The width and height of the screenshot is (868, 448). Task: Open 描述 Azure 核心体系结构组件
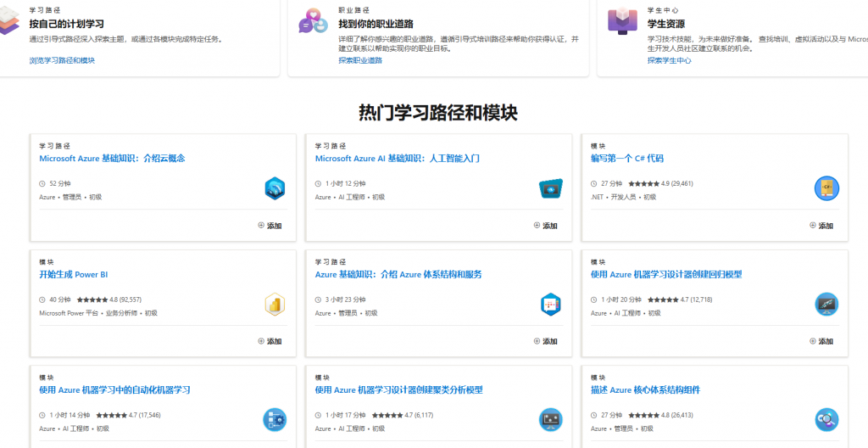point(645,389)
